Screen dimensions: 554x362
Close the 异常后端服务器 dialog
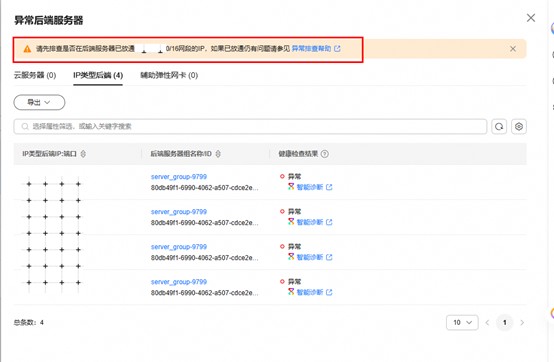tap(531, 18)
